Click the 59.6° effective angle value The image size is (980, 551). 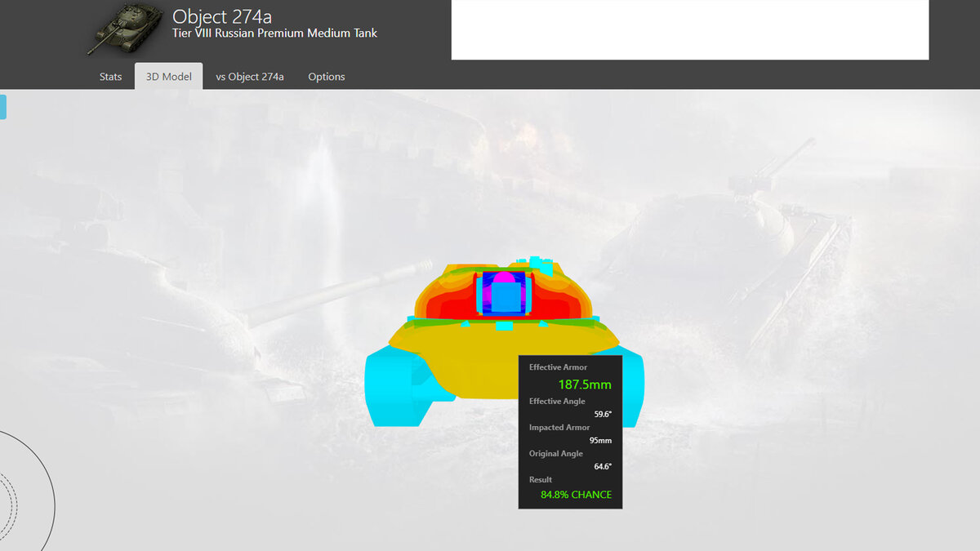click(603, 415)
